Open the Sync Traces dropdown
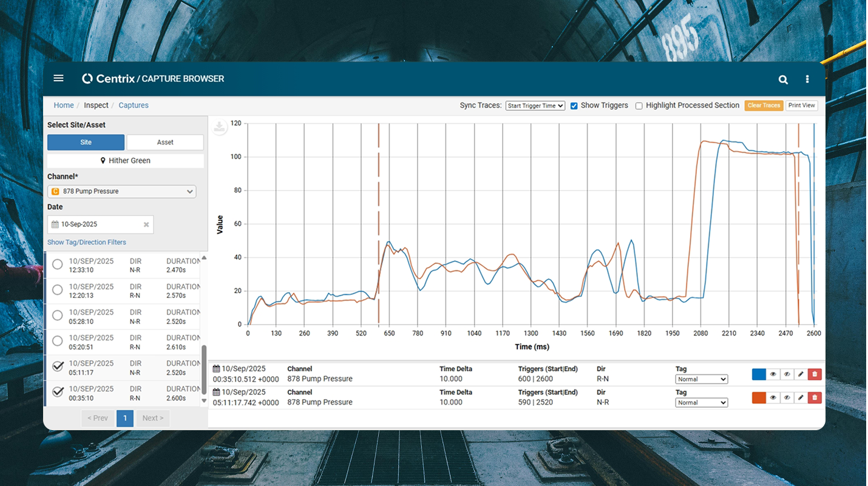The height and width of the screenshot is (486, 868). [x=535, y=106]
